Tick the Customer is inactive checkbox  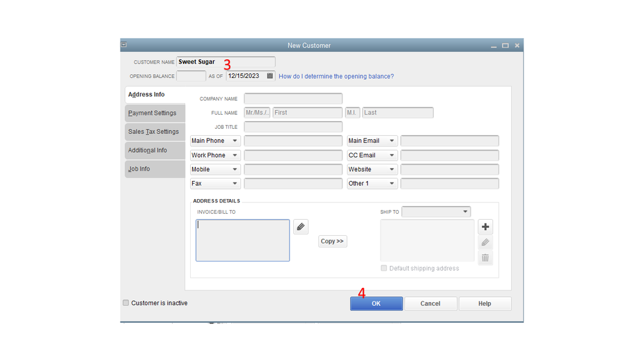coord(126,303)
